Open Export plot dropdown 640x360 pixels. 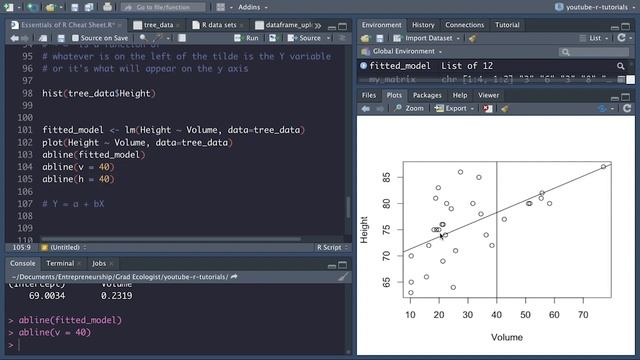454,109
